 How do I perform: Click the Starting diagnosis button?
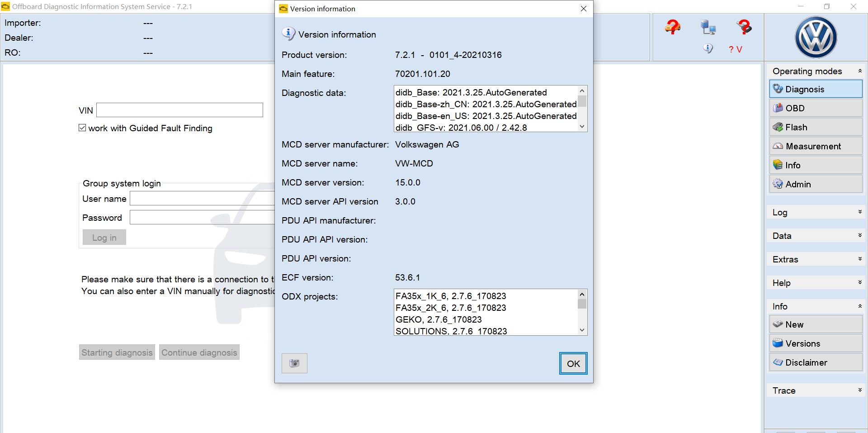117,352
